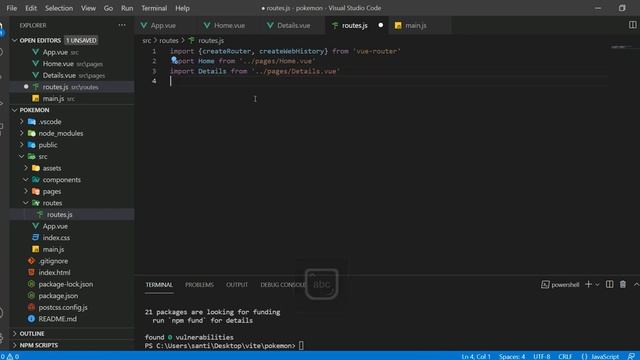Click the unsaved dot on routes.js tab
This screenshot has width=640, height=360.
click(380, 25)
